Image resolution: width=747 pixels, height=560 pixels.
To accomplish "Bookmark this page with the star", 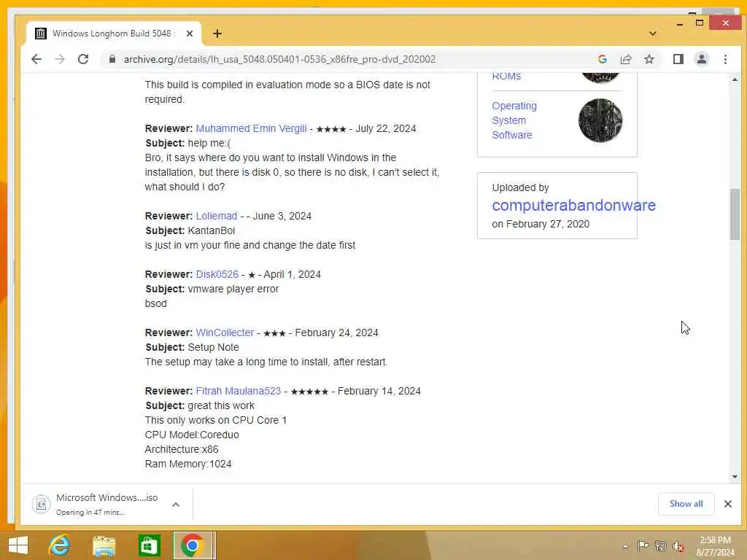I will coord(649,59).
